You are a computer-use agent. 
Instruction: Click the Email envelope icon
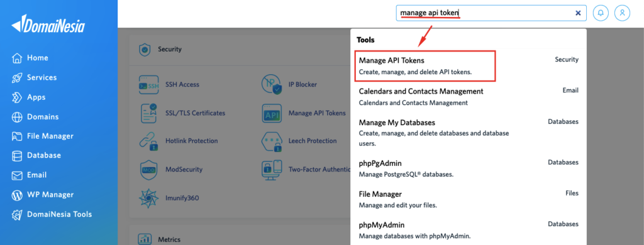click(17, 176)
